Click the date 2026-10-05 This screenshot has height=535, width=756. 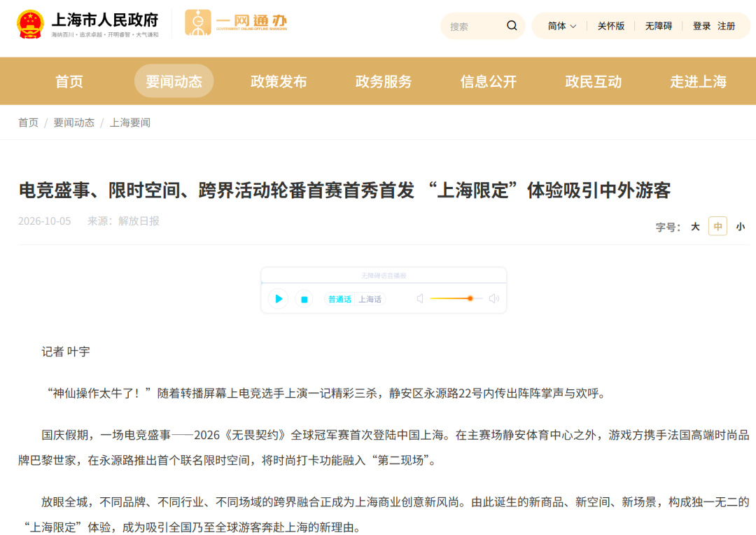44,221
